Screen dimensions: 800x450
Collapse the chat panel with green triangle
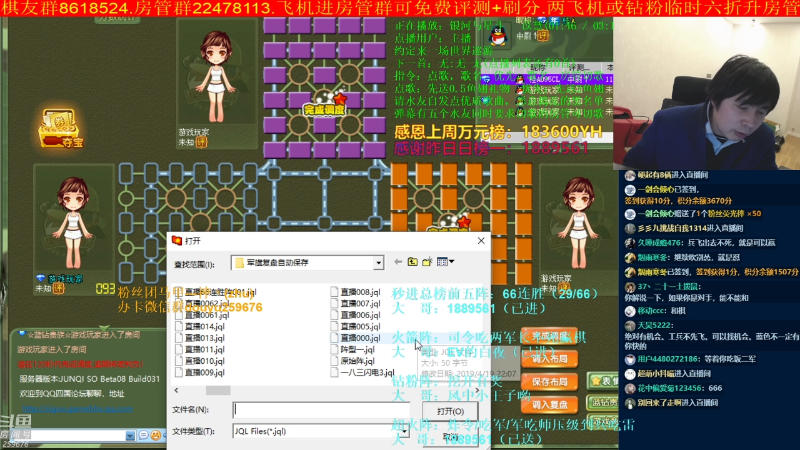104,327
